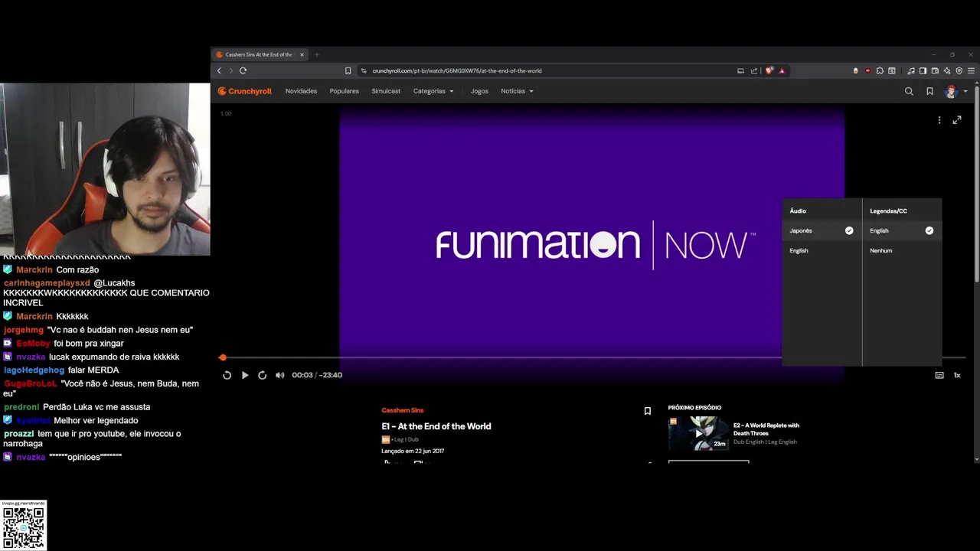Image resolution: width=980 pixels, height=551 pixels.
Task: Play the video with the play button
Action: pos(245,375)
